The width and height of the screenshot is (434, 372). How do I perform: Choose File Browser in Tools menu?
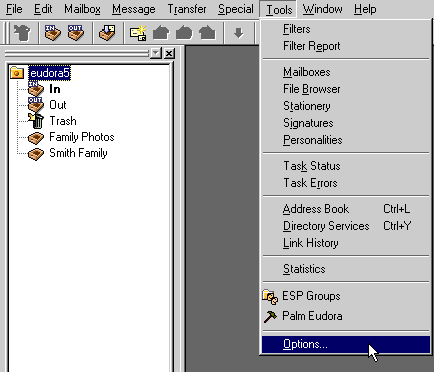click(x=346, y=89)
